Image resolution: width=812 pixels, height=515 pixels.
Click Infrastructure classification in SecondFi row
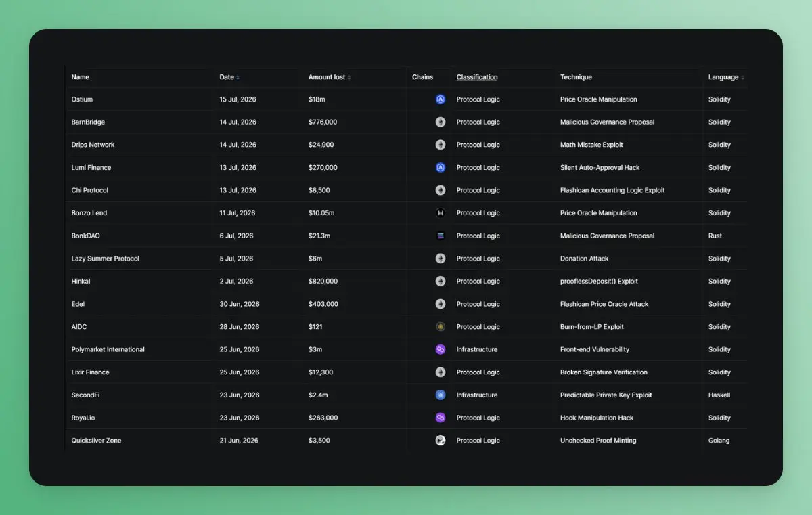477,395
